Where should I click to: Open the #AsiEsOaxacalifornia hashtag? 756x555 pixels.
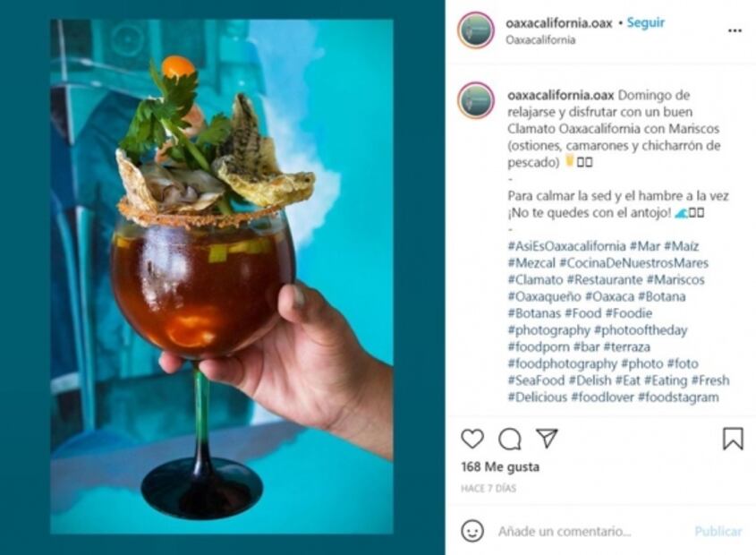[x=566, y=246]
